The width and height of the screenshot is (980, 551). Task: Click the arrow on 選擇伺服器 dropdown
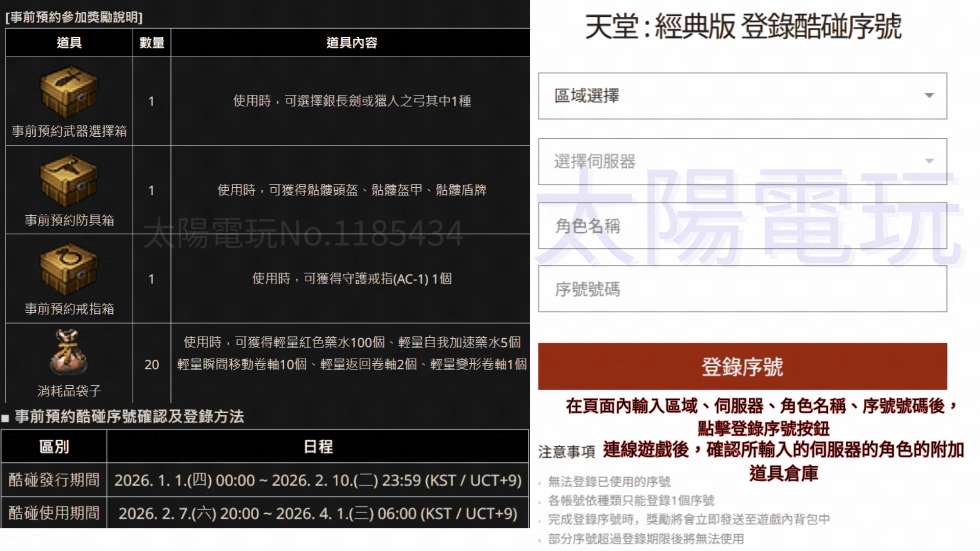coord(929,161)
